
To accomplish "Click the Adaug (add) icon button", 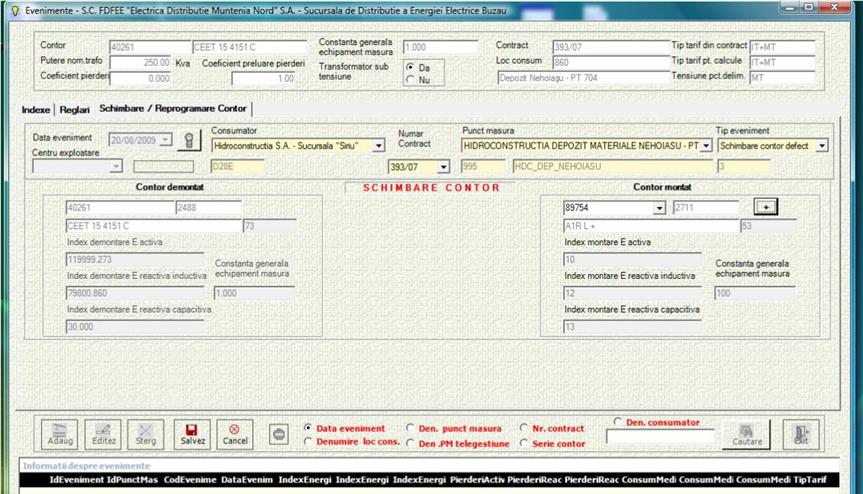I will click(60, 433).
